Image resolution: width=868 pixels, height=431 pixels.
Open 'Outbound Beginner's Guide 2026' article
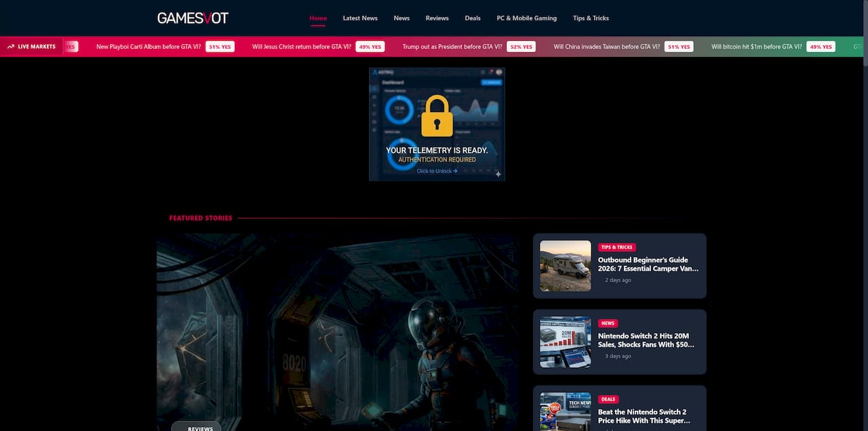[648, 264]
